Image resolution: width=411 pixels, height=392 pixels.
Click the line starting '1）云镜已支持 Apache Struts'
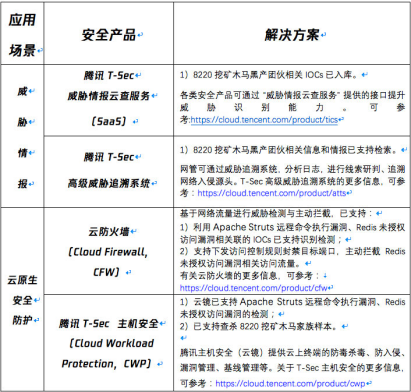point(292,302)
